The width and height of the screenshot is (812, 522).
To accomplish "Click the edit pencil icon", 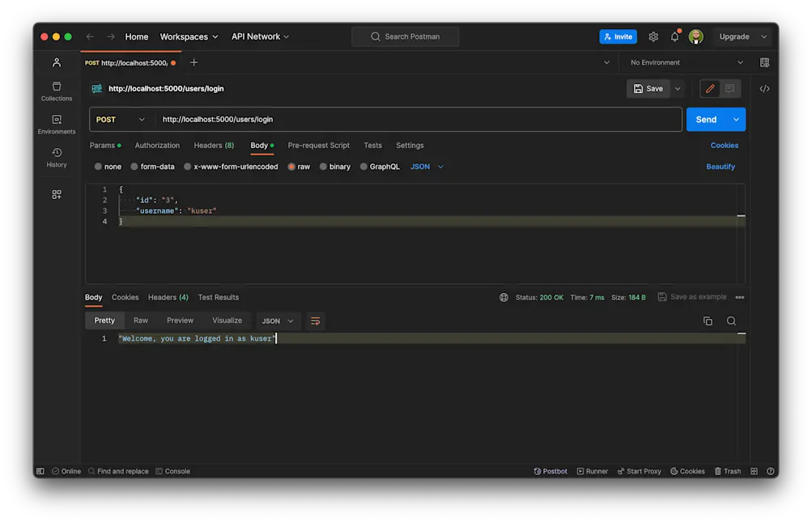I will (710, 88).
